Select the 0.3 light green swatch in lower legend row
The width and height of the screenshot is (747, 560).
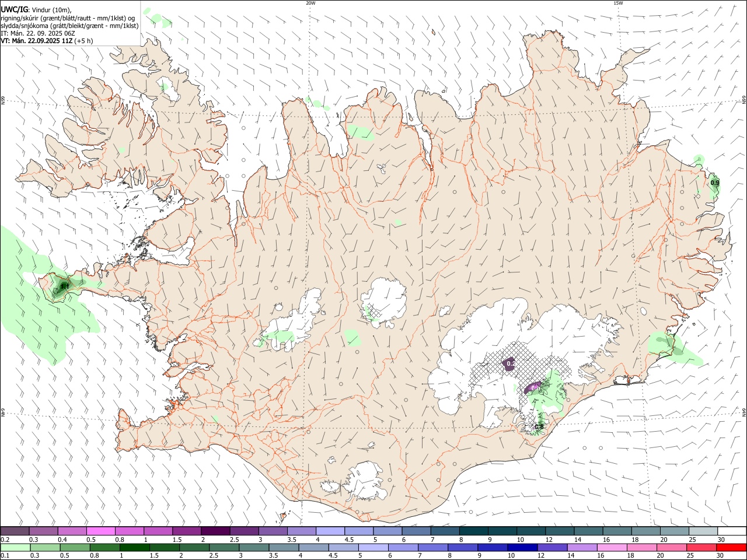tap(45, 547)
